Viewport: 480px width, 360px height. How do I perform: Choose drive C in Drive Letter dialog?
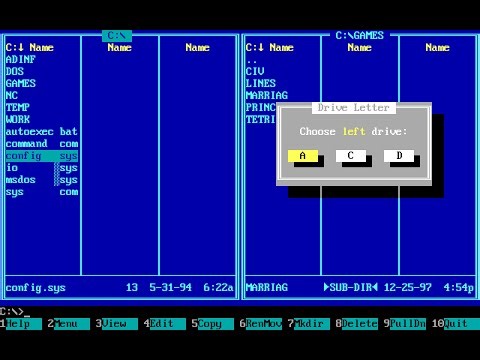[x=351, y=156]
